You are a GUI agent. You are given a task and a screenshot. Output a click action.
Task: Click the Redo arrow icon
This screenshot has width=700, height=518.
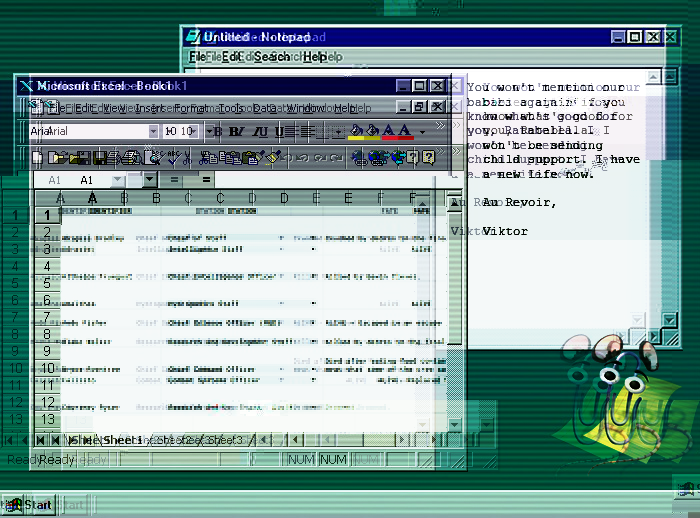pos(336,157)
